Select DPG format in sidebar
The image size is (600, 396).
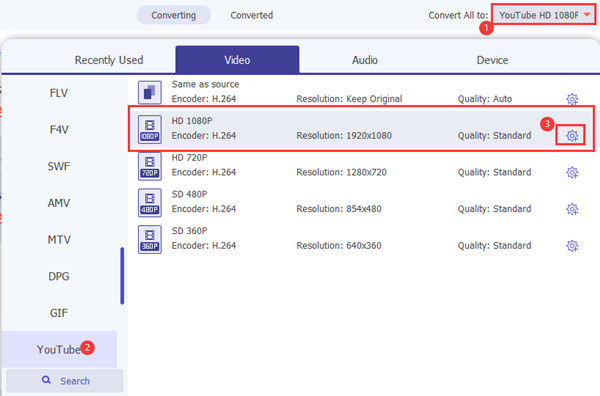tap(59, 276)
